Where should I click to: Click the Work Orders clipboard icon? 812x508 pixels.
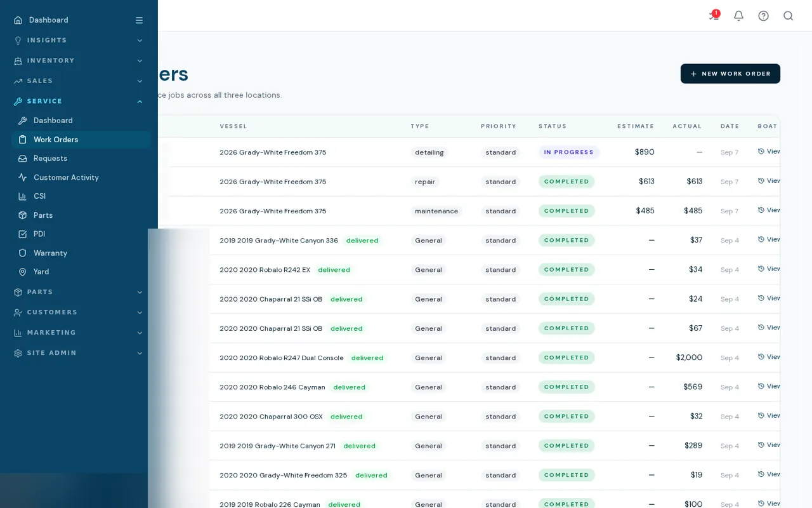pos(23,140)
